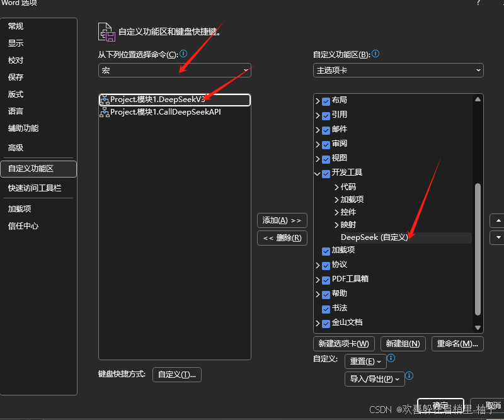Expand the 映射 group
The image size is (504, 420).
tap(336, 225)
